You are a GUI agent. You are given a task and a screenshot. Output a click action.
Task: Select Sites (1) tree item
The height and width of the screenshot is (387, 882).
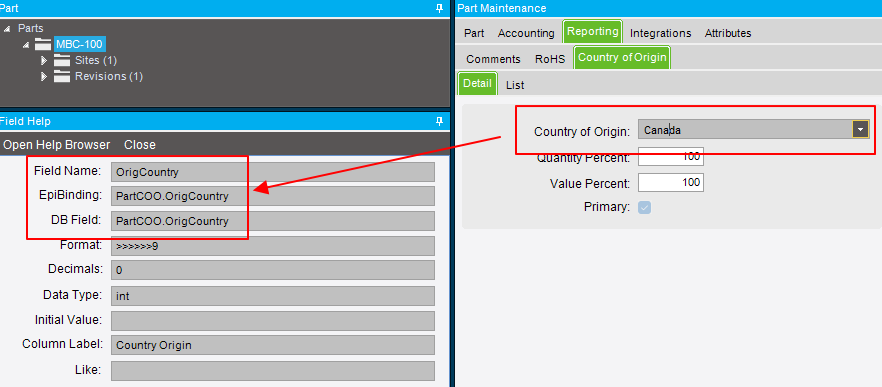96,60
